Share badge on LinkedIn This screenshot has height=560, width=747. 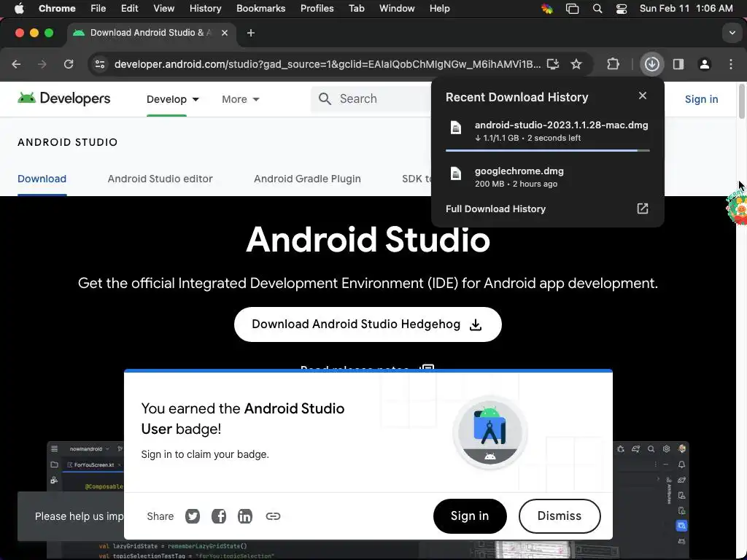245,516
